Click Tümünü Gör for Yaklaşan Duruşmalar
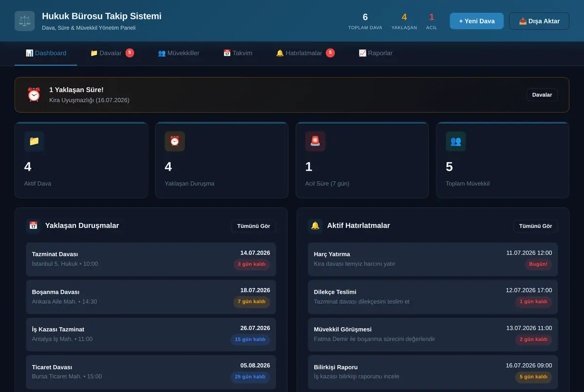Image resolution: width=584 pixels, height=392 pixels. [x=254, y=226]
